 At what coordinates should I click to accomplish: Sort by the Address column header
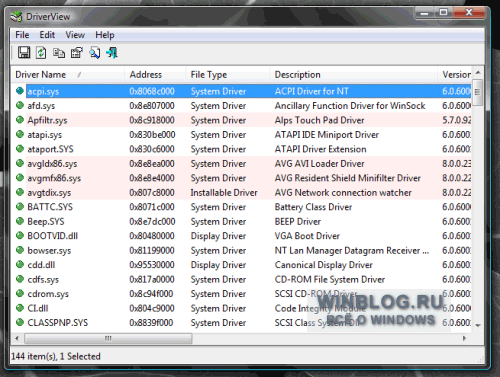155,74
